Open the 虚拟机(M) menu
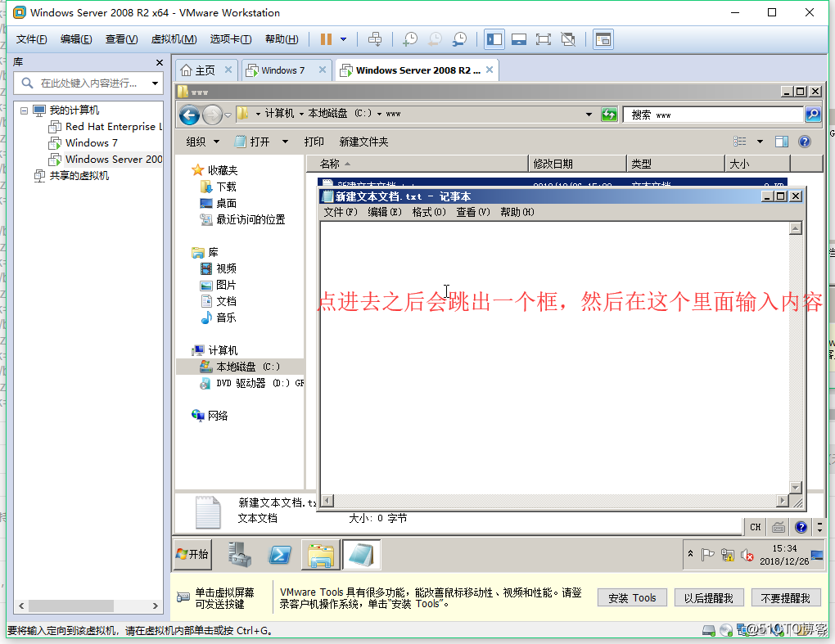The width and height of the screenshot is (835, 644). pyautogui.click(x=174, y=38)
